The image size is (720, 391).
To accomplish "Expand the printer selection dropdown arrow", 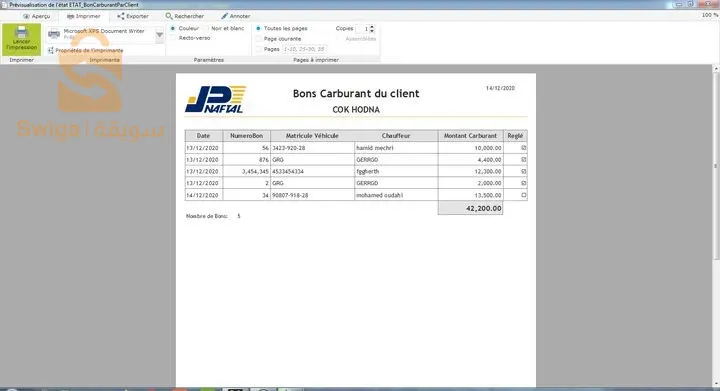I will (x=159, y=35).
